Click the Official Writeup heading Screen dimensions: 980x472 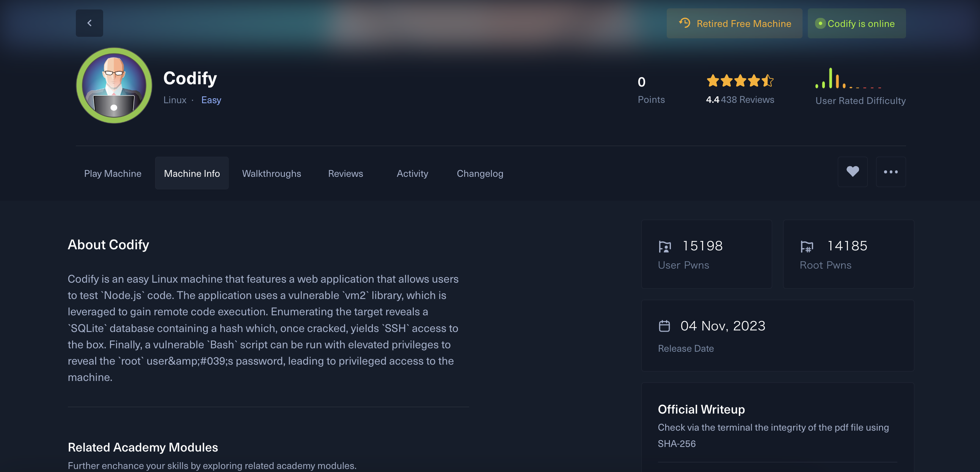(701, 409)
